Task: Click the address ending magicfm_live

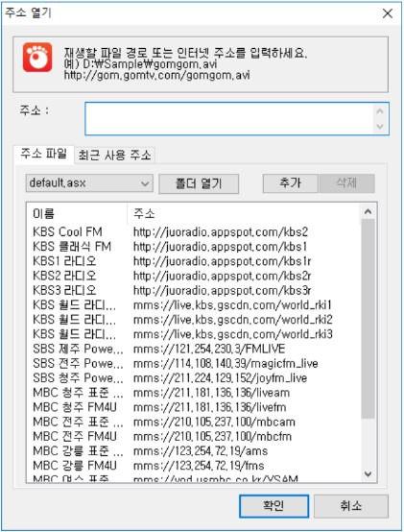Action: coord(226,363)
